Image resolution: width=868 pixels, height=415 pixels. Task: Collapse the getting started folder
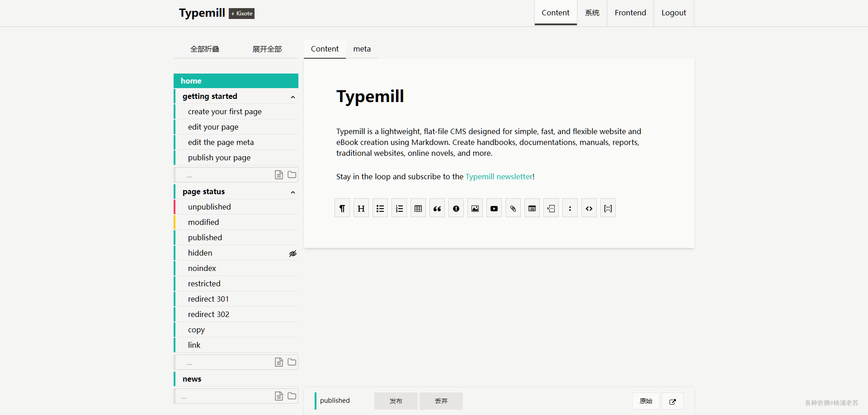click(x=293, y=97)
